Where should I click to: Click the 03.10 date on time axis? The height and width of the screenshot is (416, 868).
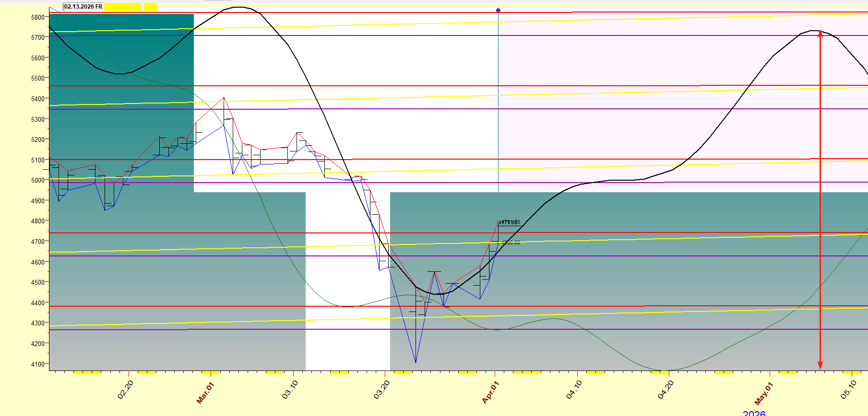tap(290, 390)
